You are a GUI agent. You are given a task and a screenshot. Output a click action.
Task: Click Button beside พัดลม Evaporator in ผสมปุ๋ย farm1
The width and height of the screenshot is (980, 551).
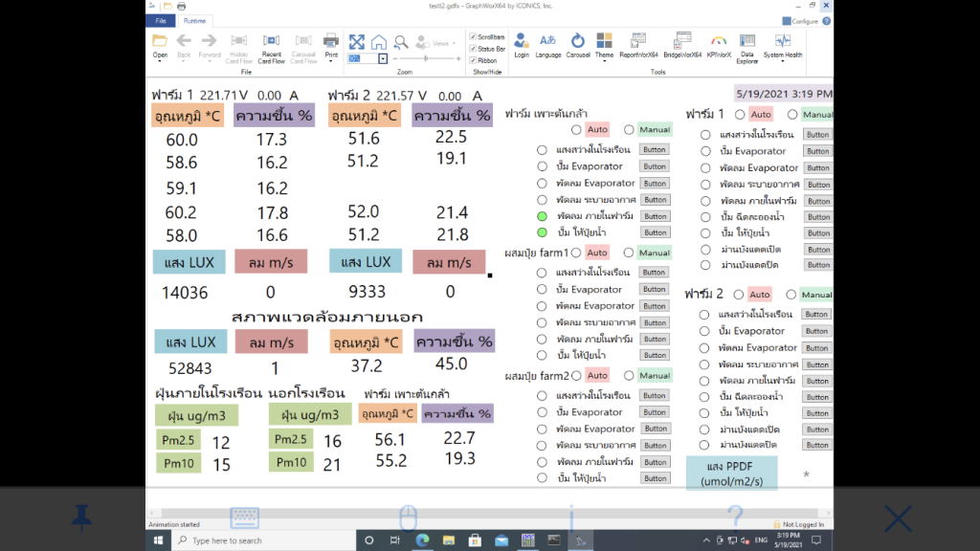click(x=655, y=306)
